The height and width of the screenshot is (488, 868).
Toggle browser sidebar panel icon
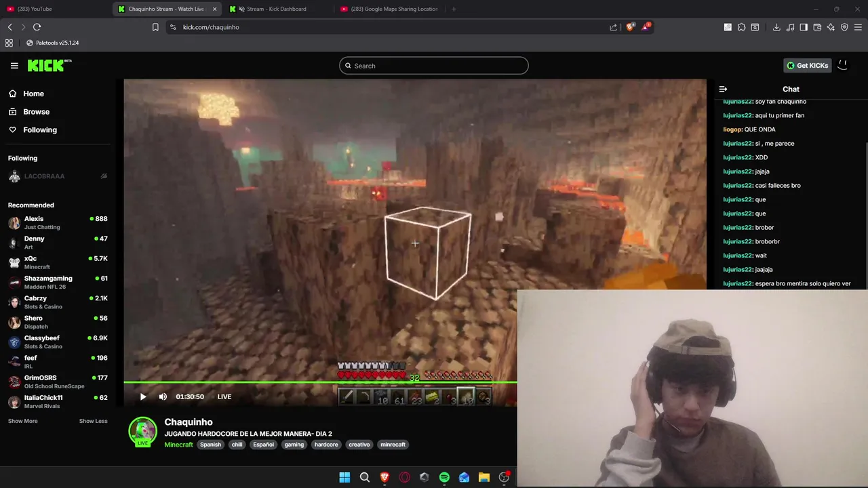click(804, 27)
